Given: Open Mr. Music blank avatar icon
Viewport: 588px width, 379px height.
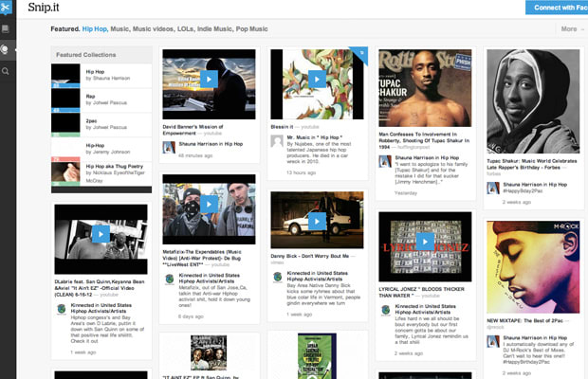Looking at the screenshot, I should pos(277,141).
